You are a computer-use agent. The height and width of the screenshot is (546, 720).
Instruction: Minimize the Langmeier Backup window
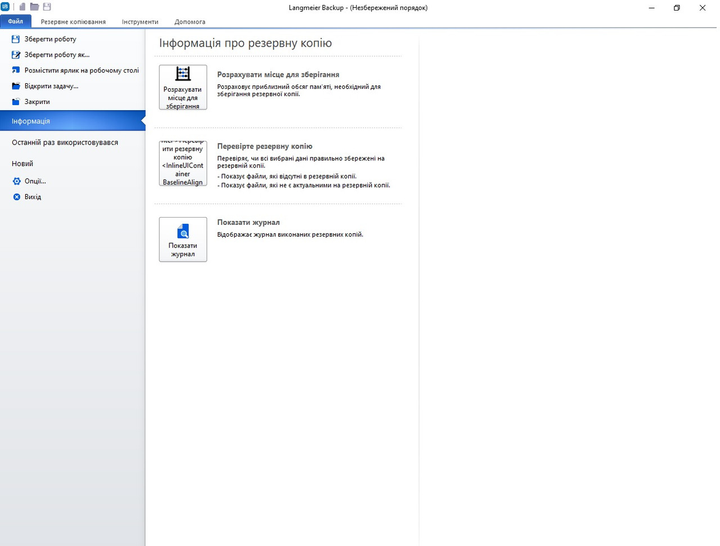(652, 8)
